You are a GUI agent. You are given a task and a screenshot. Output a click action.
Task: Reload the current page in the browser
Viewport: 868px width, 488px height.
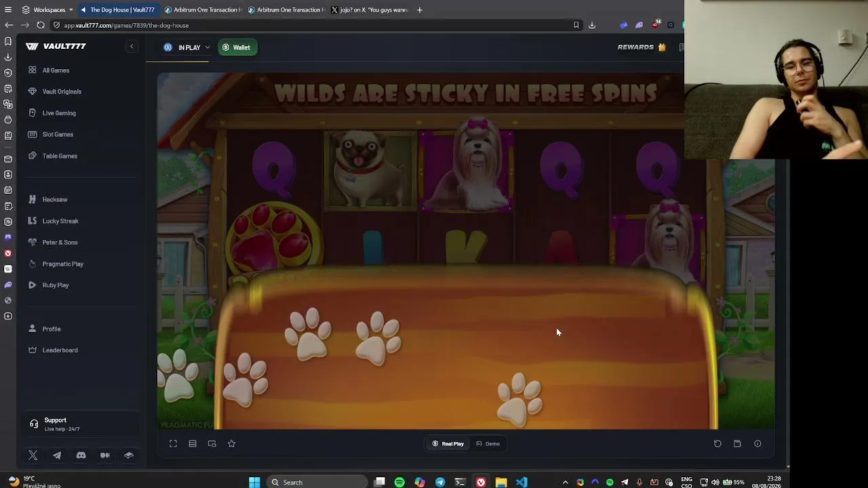(x=41, y=25)
